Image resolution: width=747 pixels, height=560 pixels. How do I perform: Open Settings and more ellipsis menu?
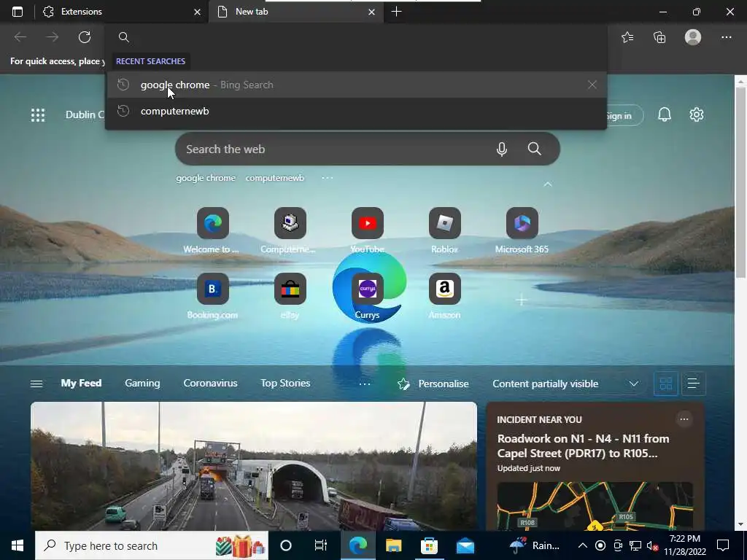point(726,37)
